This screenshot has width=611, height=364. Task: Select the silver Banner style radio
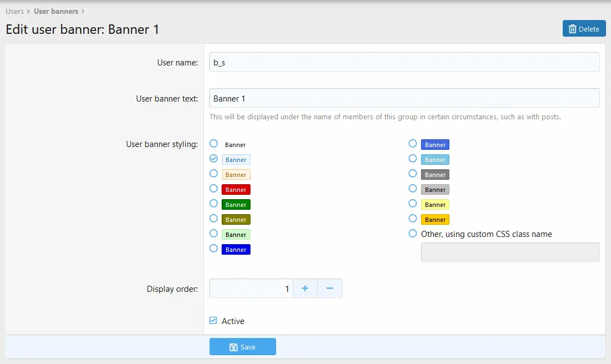click(x=413, y=189)
